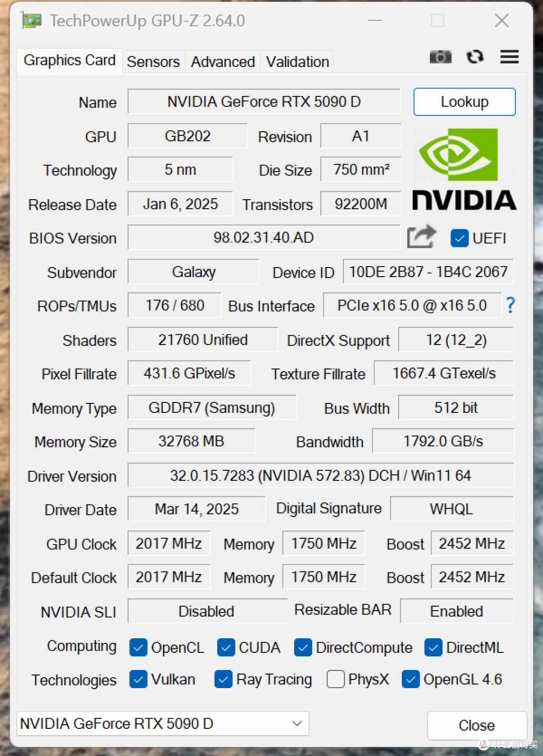Click the refresh arrows icon

point(475,57)
